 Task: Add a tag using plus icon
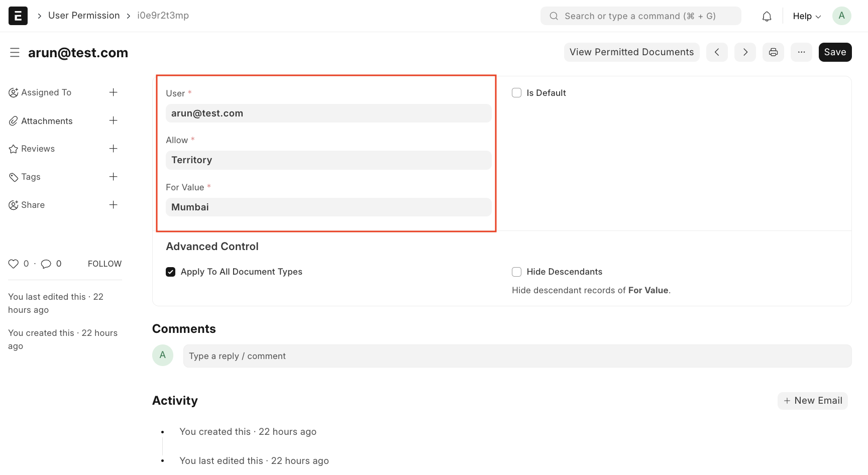[114, 177]
